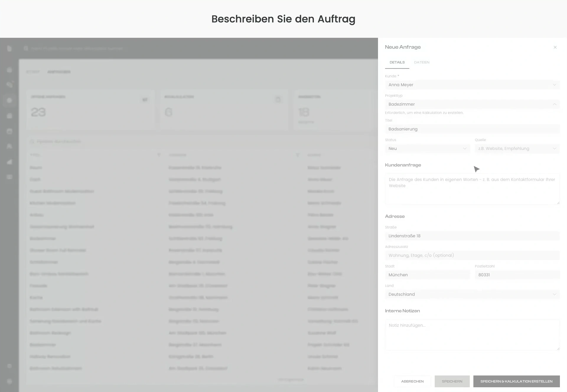Click the Postleitzahl field showing 80331
Image resolution: width=567 pixels, height=392 pixels.
pos(517,275)
